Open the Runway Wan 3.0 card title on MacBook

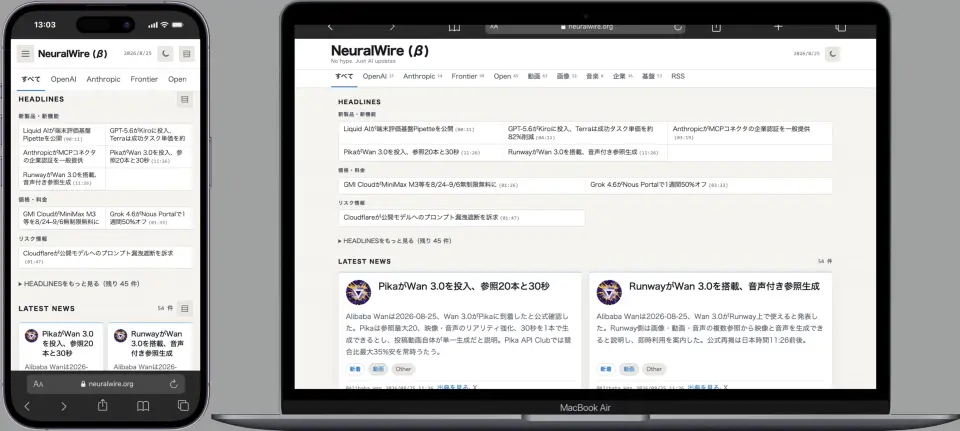724,286
